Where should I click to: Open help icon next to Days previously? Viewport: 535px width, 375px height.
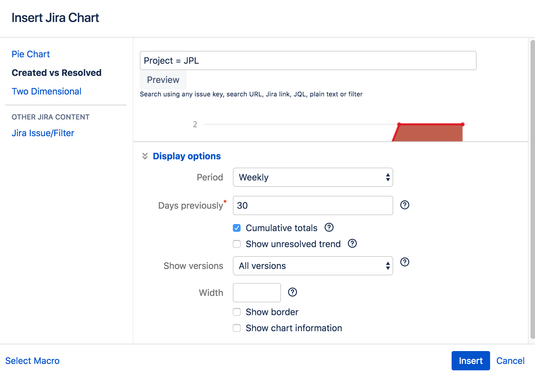tap(404, 205)
